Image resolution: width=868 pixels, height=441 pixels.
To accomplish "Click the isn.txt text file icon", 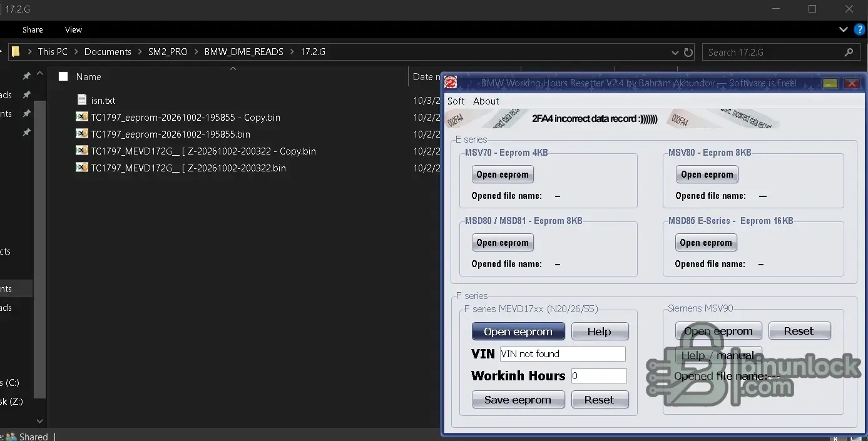I will [x=82, y=100].
